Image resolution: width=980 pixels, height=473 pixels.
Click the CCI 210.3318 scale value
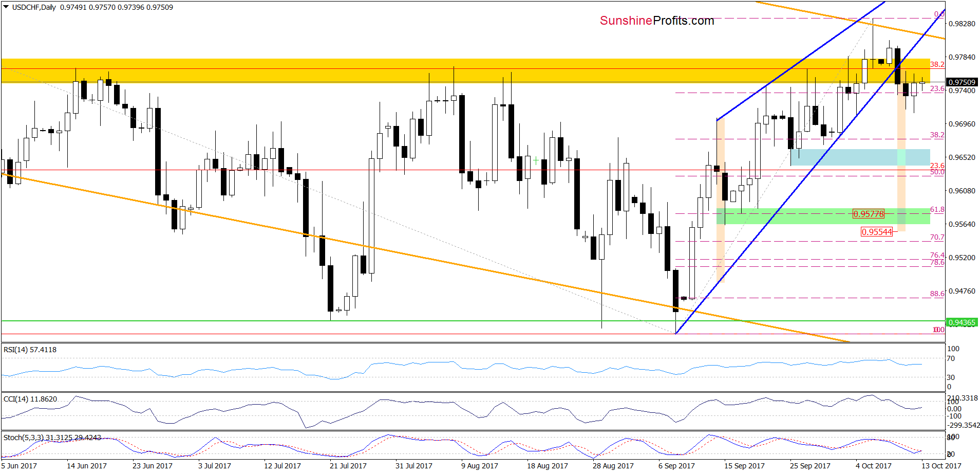[x=963, y=398]
